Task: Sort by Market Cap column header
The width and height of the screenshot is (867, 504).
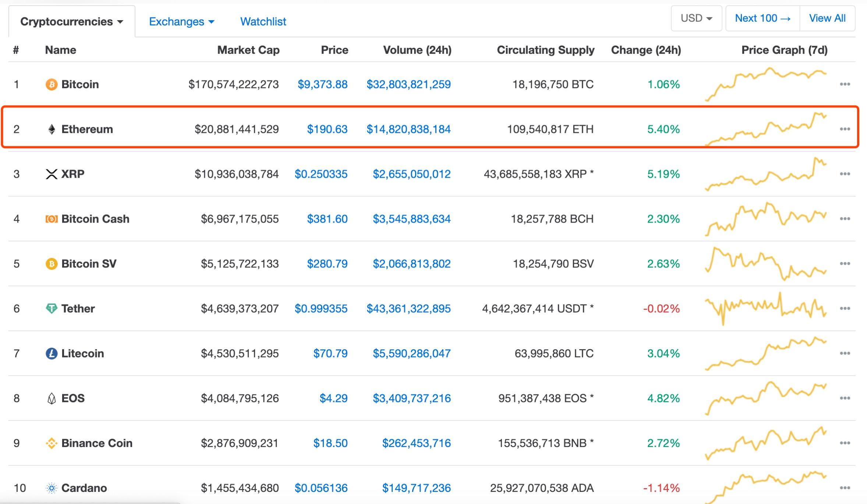Action: click(x=248, y=50)
